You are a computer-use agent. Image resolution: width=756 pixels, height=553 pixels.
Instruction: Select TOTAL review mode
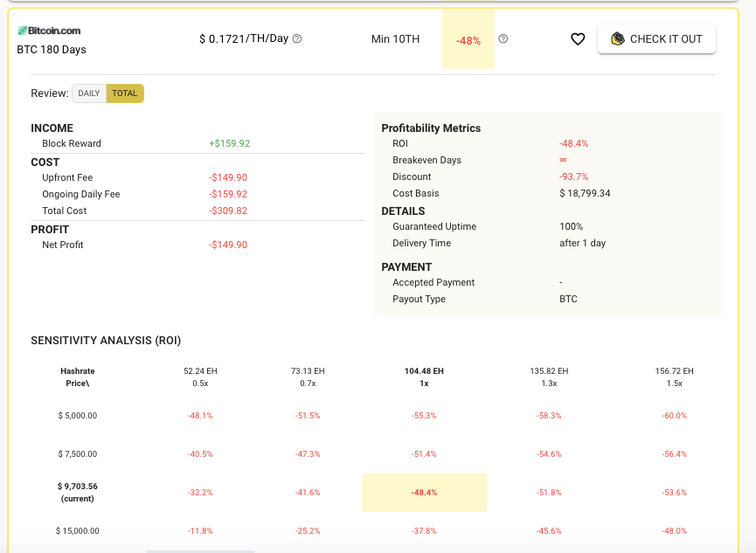[x=125, y=93]
